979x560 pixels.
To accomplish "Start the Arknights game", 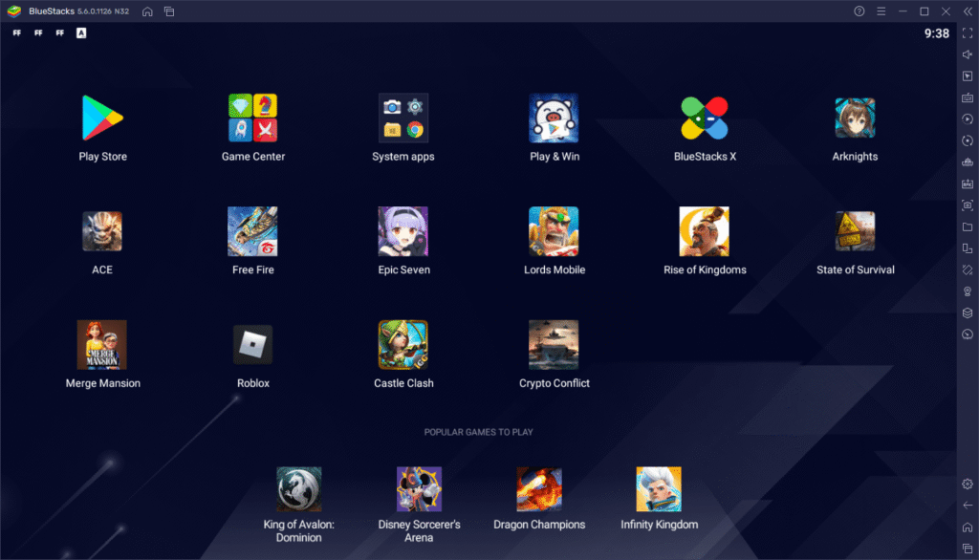I will tap(855, 118).
